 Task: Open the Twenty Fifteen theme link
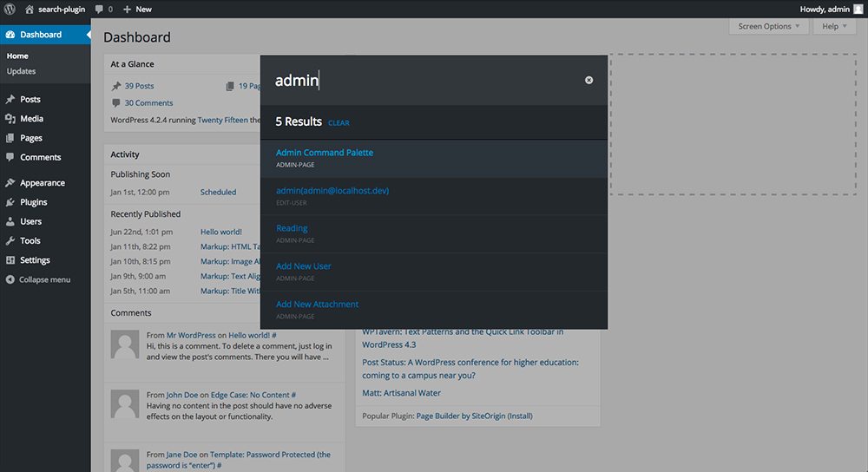[222, 120]
